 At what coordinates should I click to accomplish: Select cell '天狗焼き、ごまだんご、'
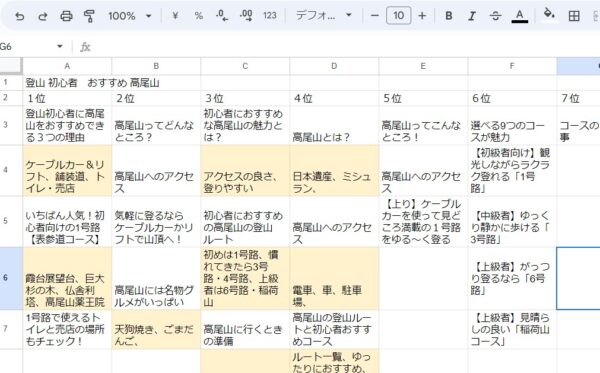[156, 329]
